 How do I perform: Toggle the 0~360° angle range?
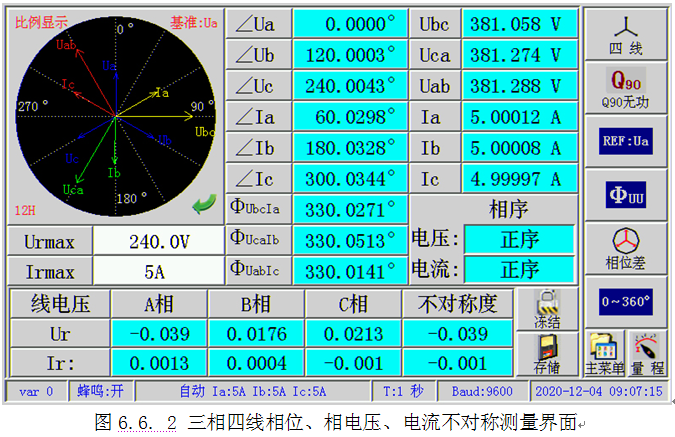[x=625, y=302]
